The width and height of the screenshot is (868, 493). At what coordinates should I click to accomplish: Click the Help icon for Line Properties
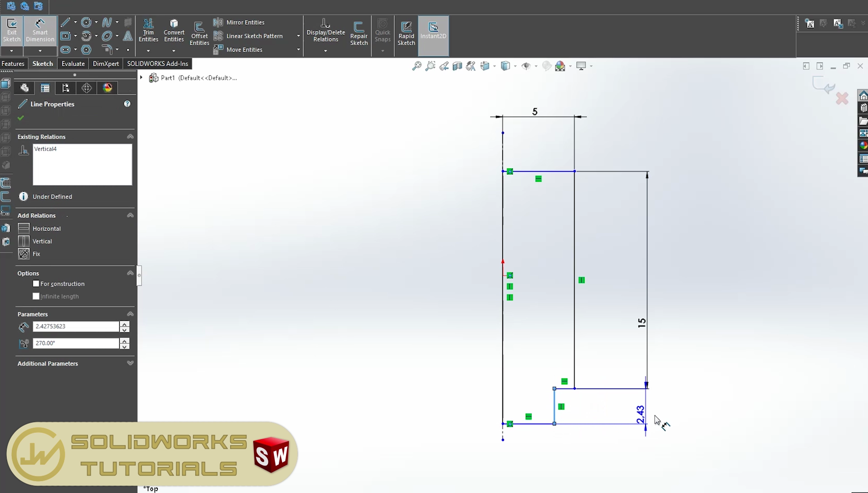coord(127,103)
